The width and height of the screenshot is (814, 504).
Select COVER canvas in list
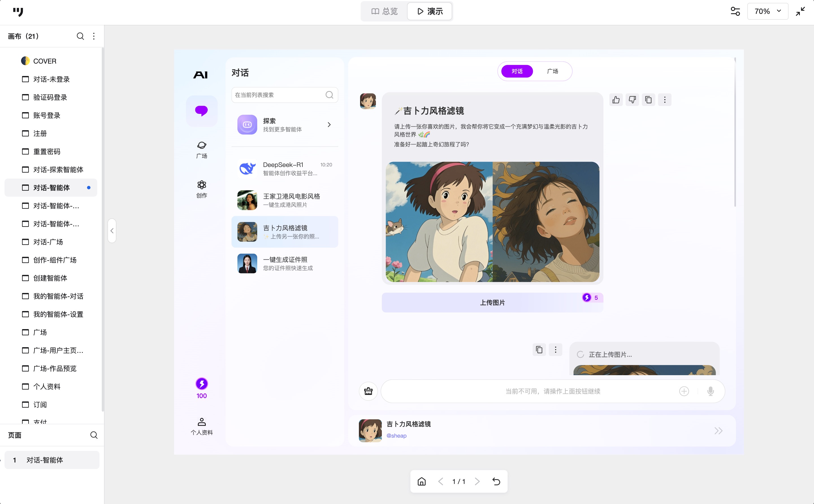[x=51, y=61]
